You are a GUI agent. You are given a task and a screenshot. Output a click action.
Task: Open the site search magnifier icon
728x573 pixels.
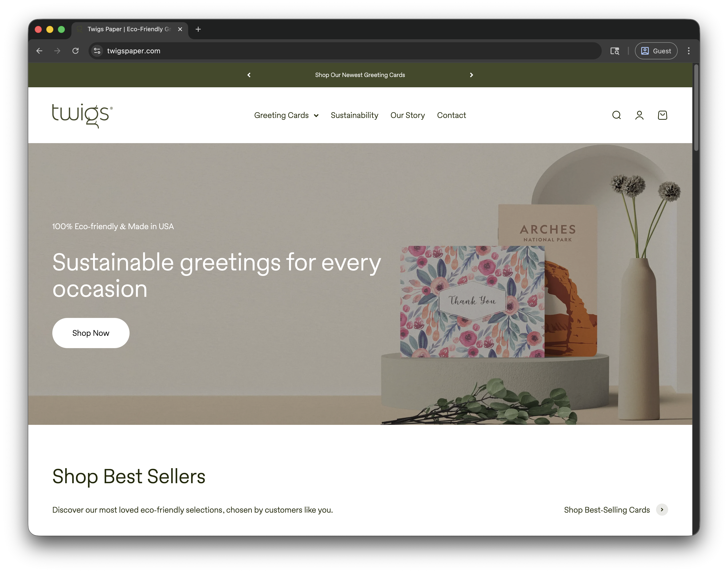616,115
